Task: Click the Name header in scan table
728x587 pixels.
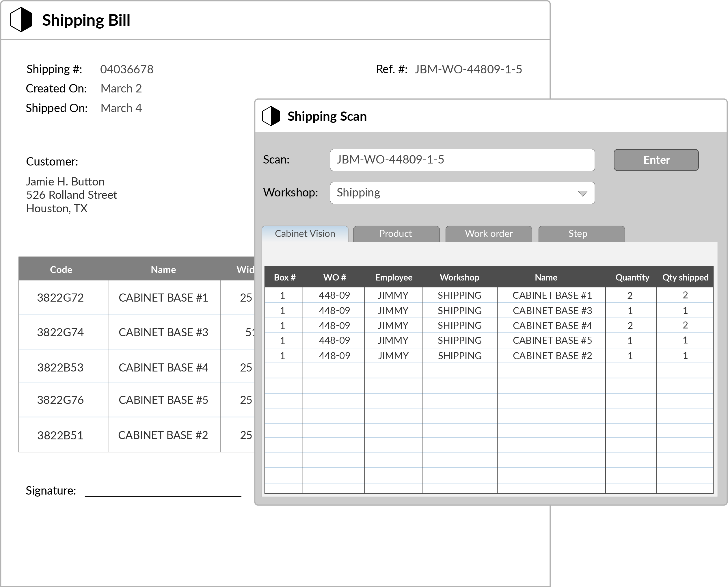Action: pos(546,277)
